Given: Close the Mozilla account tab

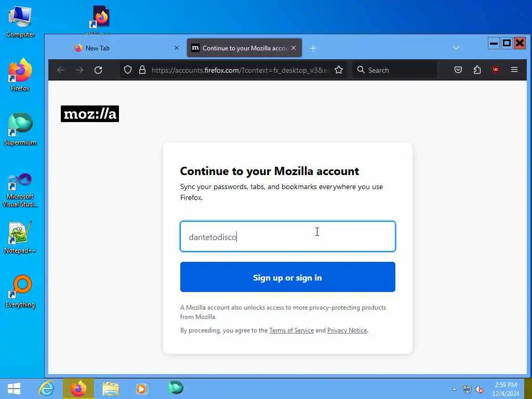Looking at the screenshot, I should pos(294,48).
